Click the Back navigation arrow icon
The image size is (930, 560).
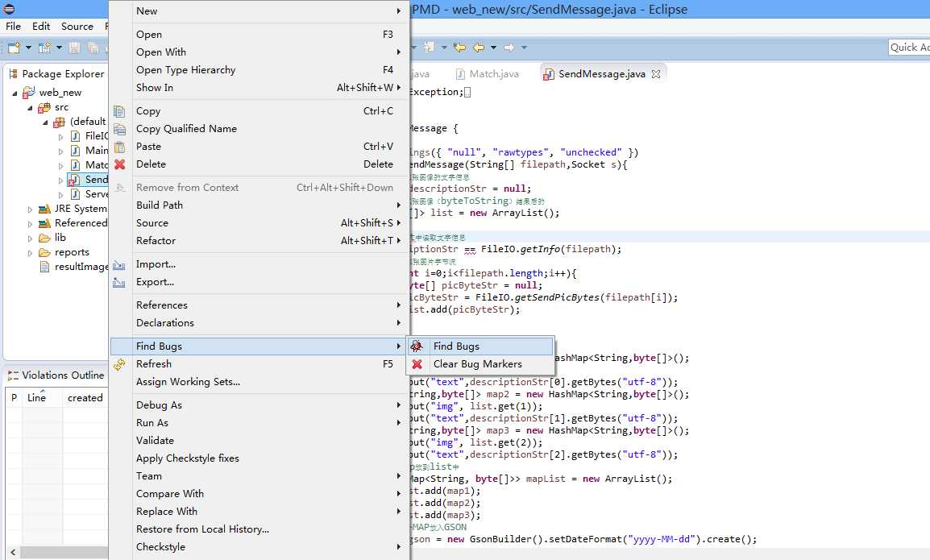click(479, 48)
